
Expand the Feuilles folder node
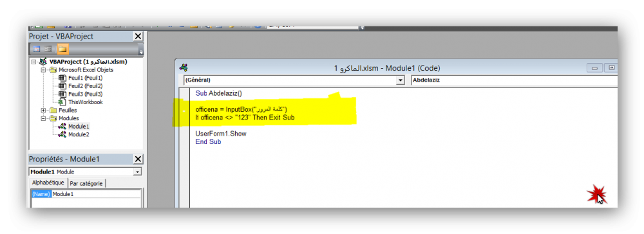pyautogui.click(x=43, y=110)
